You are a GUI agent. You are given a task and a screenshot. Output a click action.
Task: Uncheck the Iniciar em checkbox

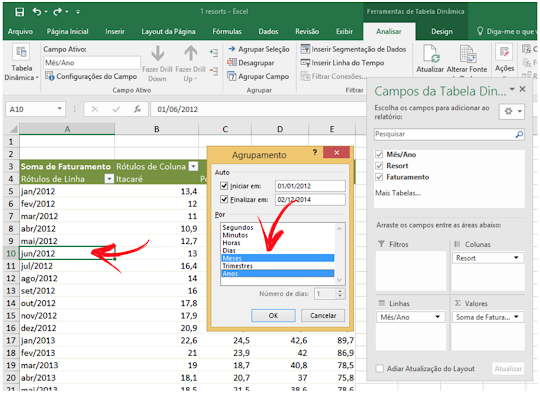point(224,186)
